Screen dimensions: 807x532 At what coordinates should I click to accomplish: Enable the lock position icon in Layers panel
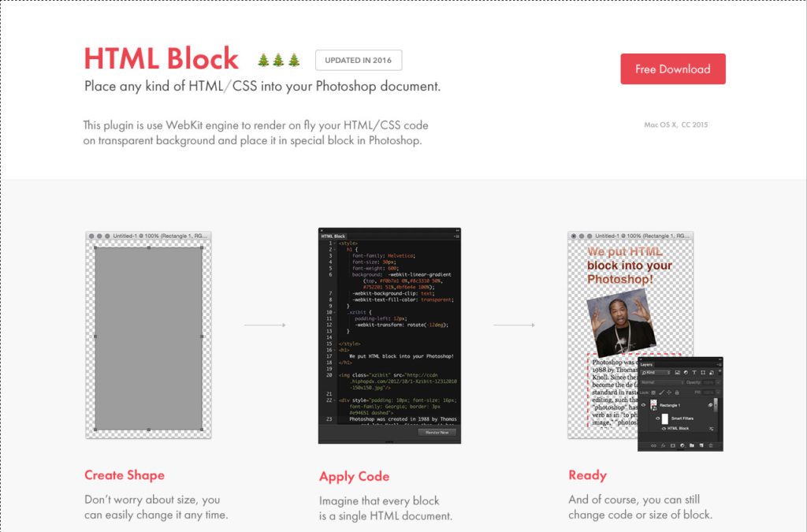[671, 392]
